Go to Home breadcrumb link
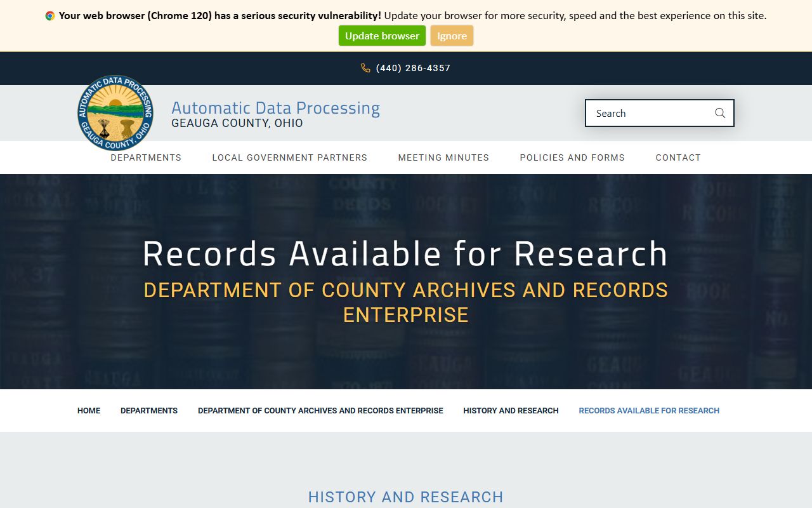Image resolution: width=812 pixels, height=508 pixels. [89, 411]
